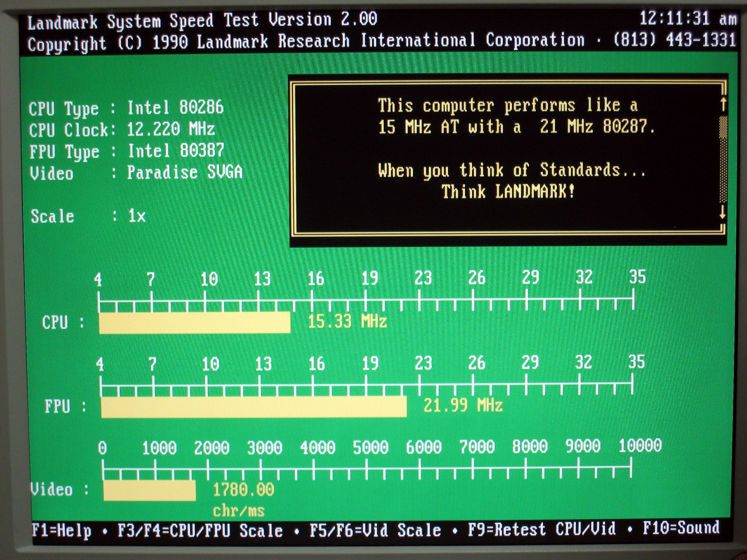747x560 pixels.
Task: Click the chr/ms unit label
Action: point(238,511)
